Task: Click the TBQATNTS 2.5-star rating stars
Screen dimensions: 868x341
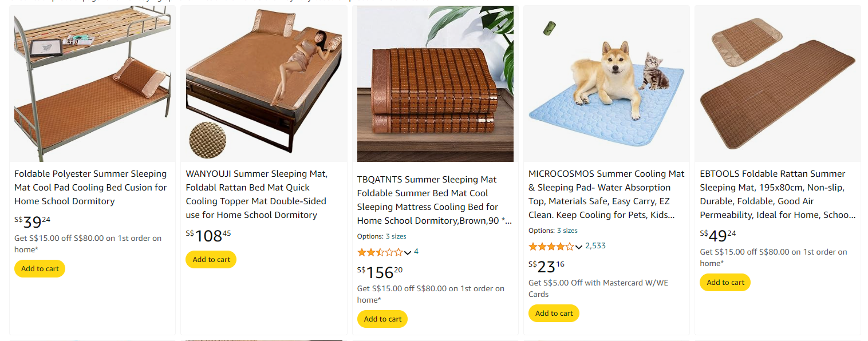Action: 380,252
